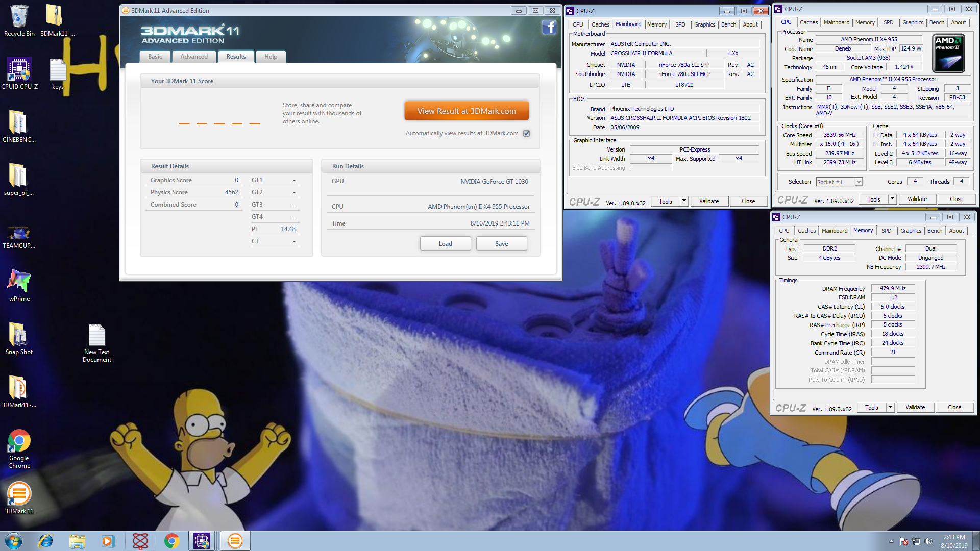Switch to Advanced tab in 3DMark 11
980x551 pixels.
pos(194,57)
